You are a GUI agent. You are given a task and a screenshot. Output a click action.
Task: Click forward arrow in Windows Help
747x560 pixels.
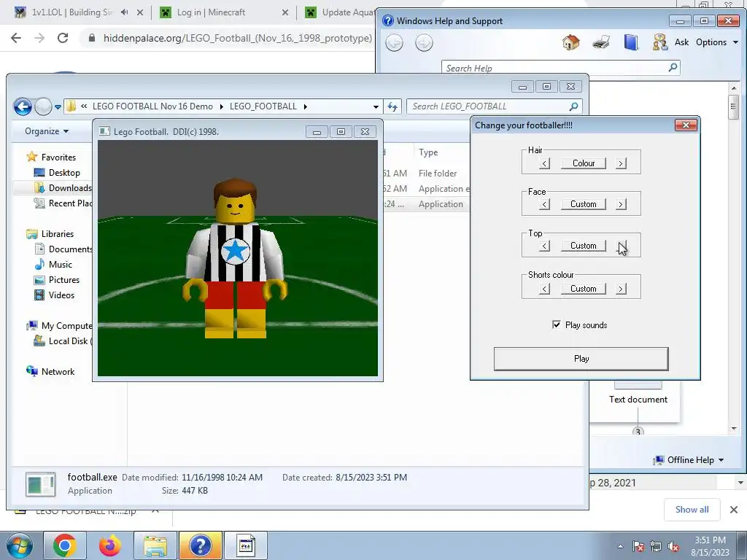click(x=424, y=43)
